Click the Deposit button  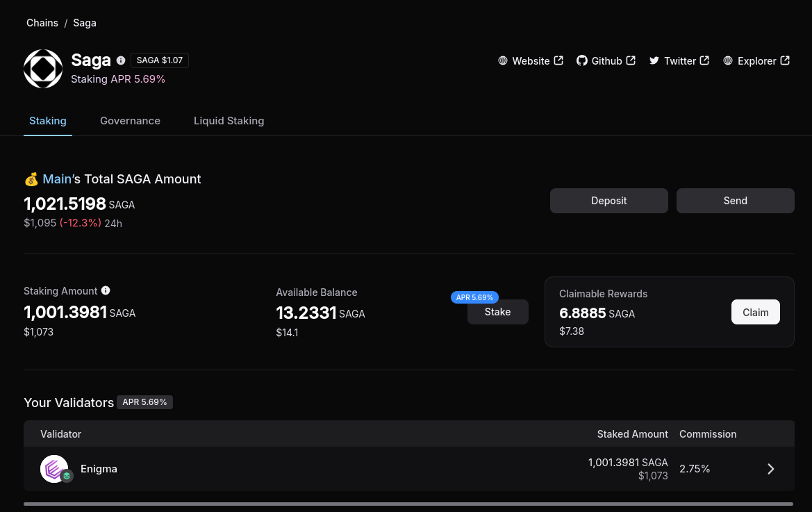click(x=609, y=201)
